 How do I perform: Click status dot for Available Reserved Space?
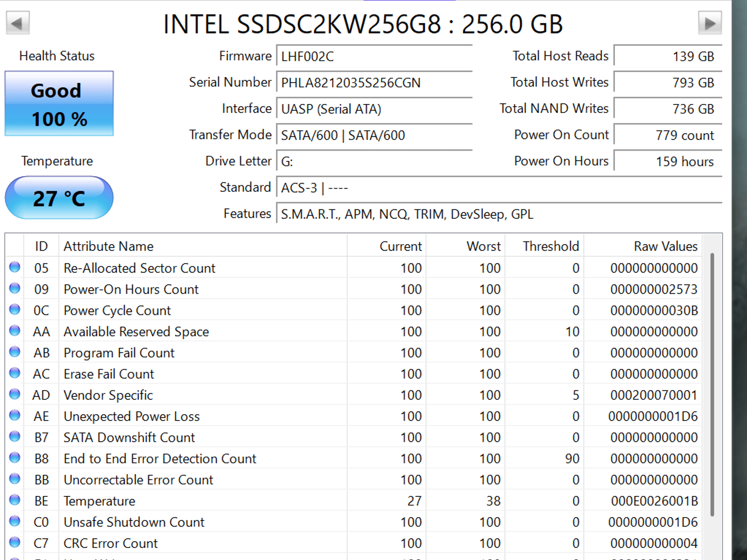click(15, 331)
